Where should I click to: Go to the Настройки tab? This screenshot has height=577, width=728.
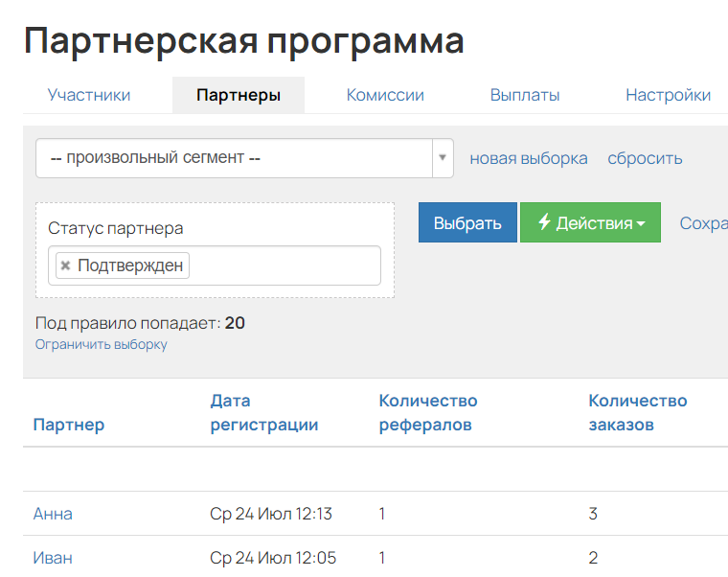[668, 95]
